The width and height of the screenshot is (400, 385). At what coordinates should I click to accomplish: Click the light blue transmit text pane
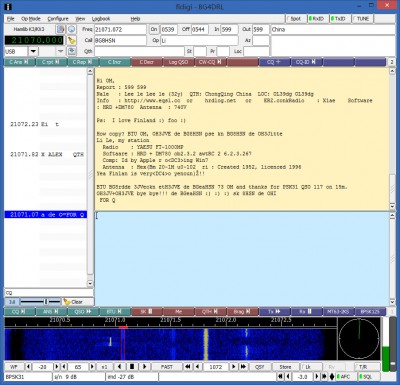coord(242,258)
